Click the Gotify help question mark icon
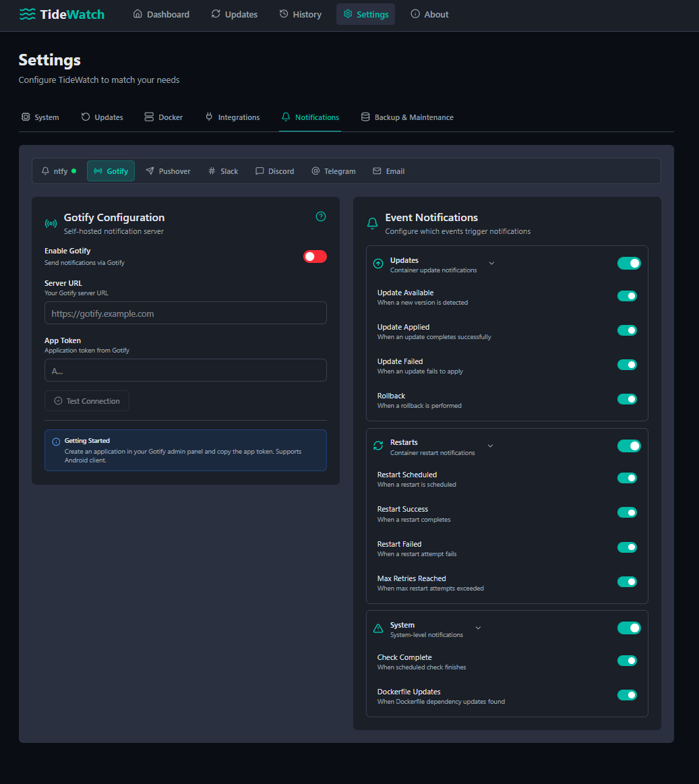The width and height of the screenshot is (699, 784). coord(321,216)
